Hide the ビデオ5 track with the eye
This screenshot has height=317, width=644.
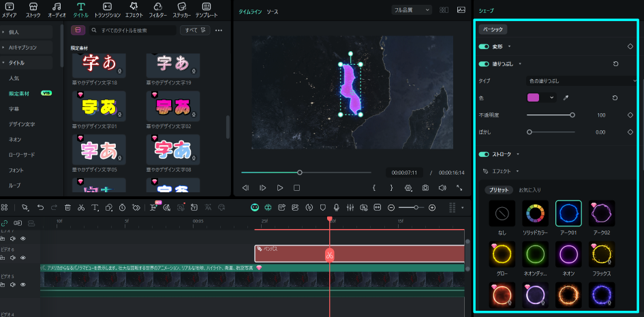23,284
